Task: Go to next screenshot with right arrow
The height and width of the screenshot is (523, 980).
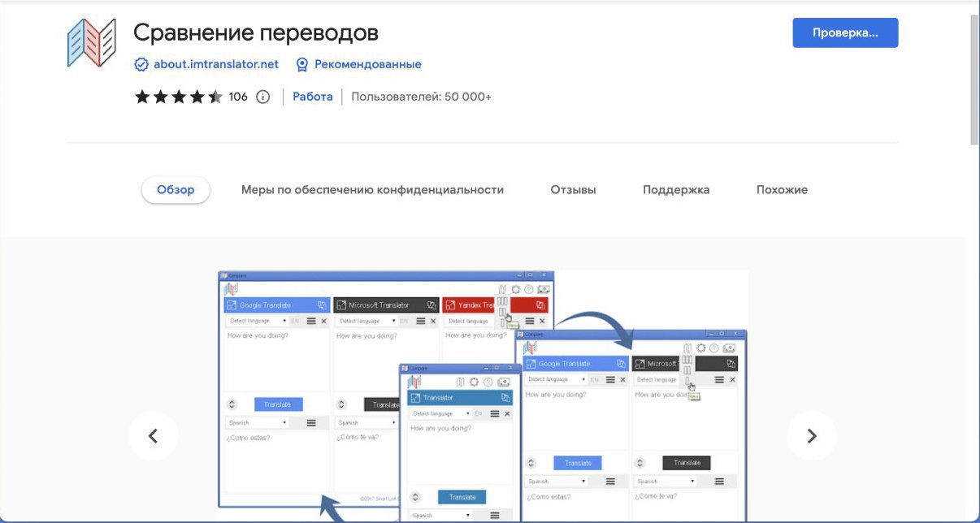Action: coord(812,436)
